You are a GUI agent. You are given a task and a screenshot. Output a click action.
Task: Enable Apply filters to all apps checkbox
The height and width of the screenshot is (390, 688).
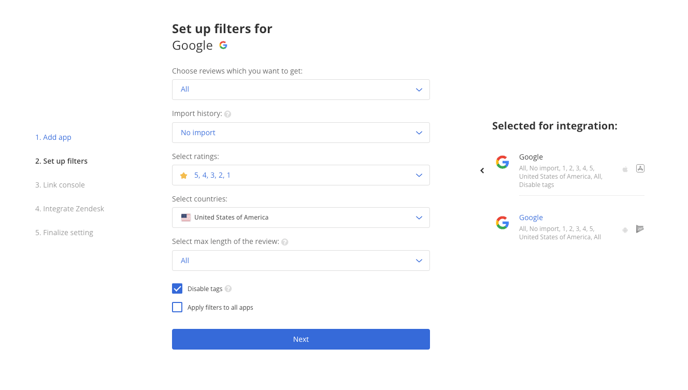tap(177, 307)
